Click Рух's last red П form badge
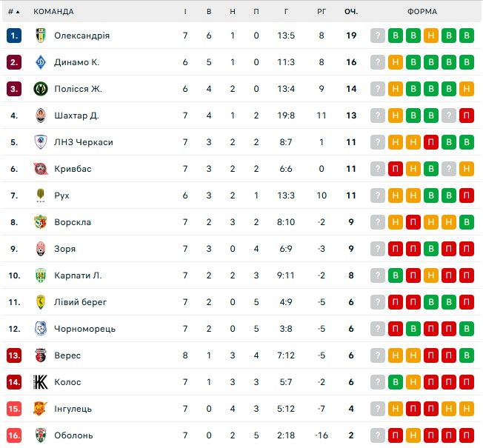The width and height of the screenshot is (483, 448). click(466, 195)
